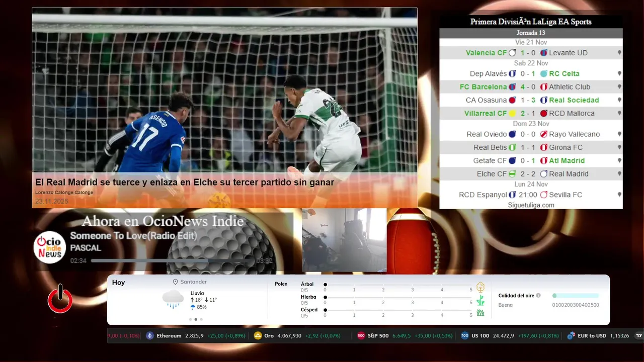Click the air quality index bar

pyautogui.click(x=576, y=296)
